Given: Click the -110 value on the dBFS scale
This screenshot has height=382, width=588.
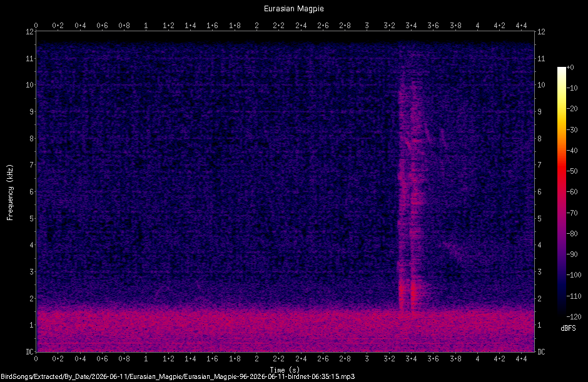Looking at the screenshot, I should click(x=574, y=296).
